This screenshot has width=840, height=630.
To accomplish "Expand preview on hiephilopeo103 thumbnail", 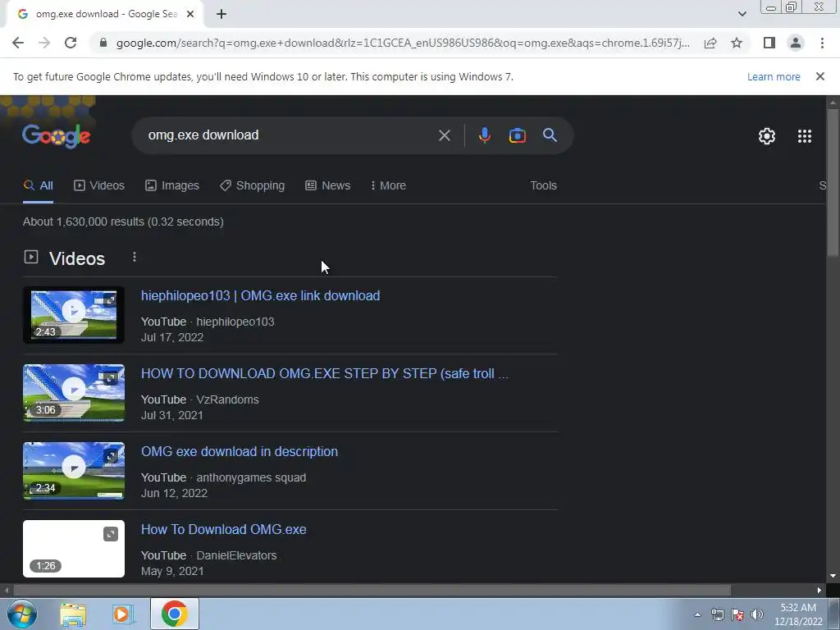I will pyautogui.click(x=109, y=300).
